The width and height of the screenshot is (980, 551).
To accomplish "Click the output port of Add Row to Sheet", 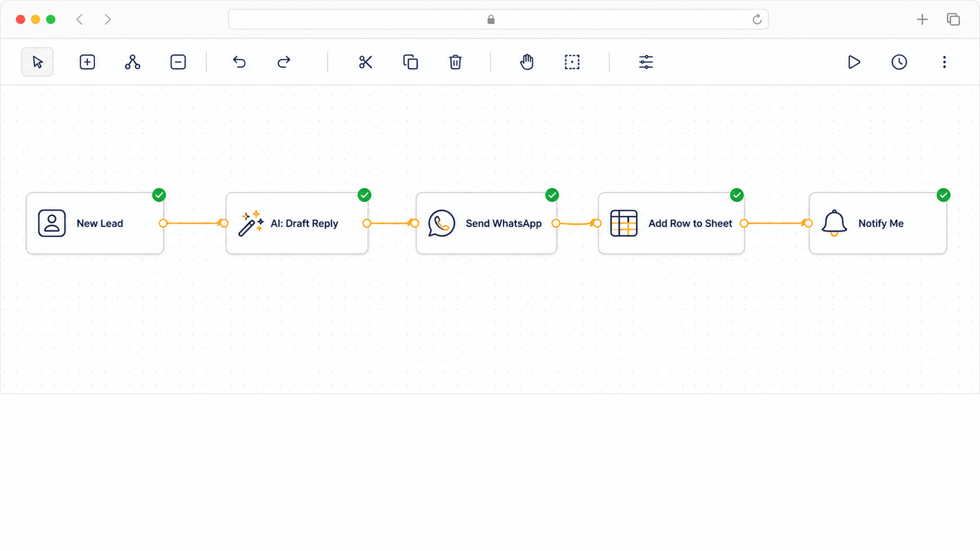I will 744,223.
